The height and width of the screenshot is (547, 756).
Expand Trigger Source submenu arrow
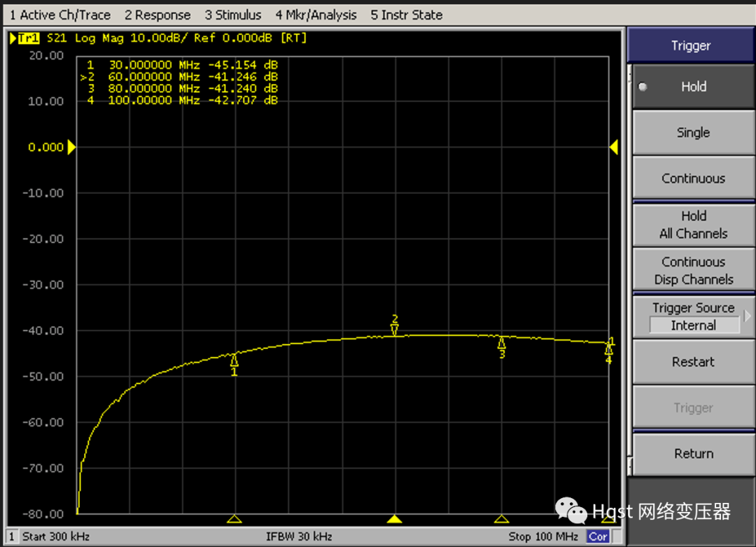click(x=748, y=315)
